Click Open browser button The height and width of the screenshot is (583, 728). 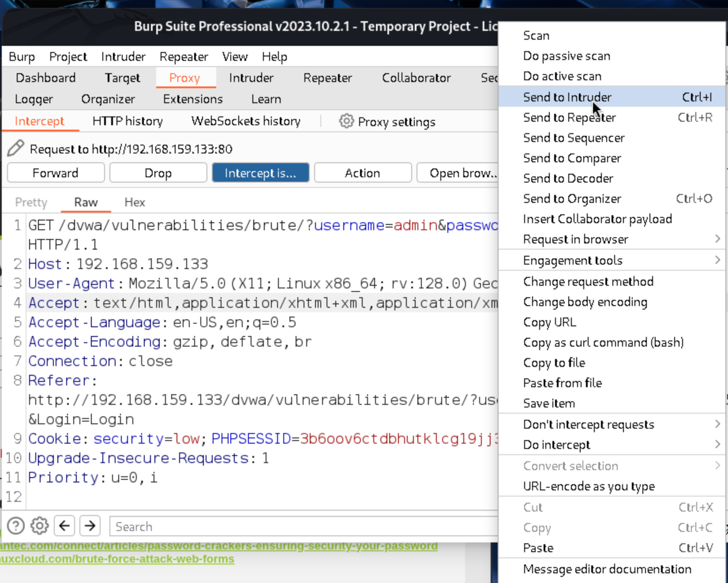[x=458, y=173]
